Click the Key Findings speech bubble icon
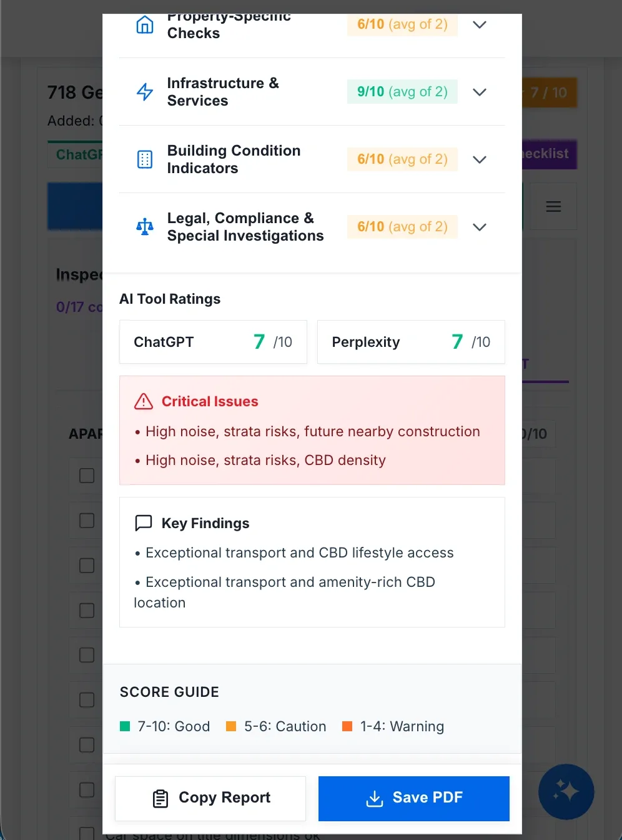Image resolution: width=622 pixels, height=840 pixels. pos(144,523)
